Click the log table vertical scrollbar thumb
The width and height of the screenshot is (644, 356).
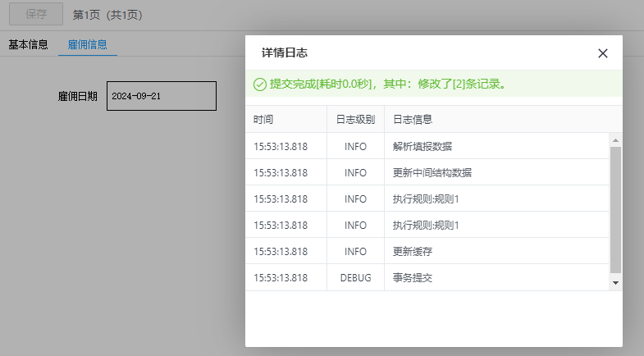click(x=616, y=209)
